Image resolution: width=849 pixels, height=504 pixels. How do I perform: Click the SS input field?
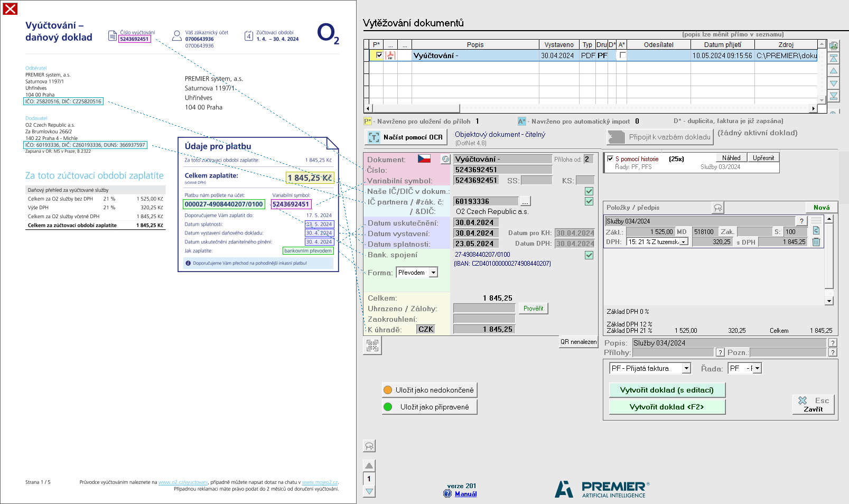tap(536, 180)
